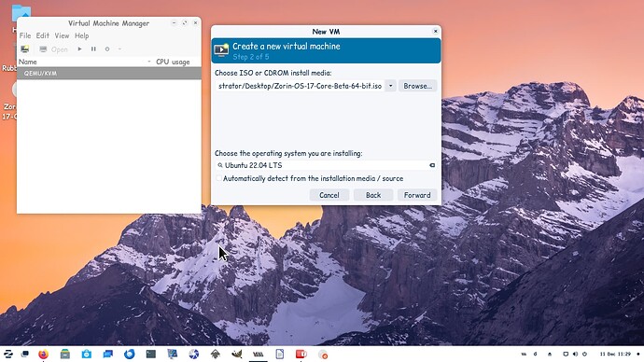Select the QEMU/KVM connection row

coord(109,73)
